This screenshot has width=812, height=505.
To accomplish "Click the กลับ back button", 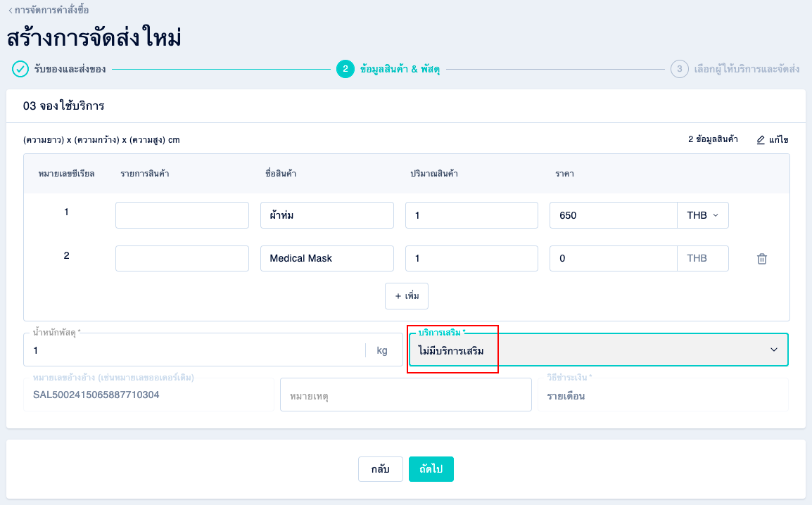I will pos(380,469).
